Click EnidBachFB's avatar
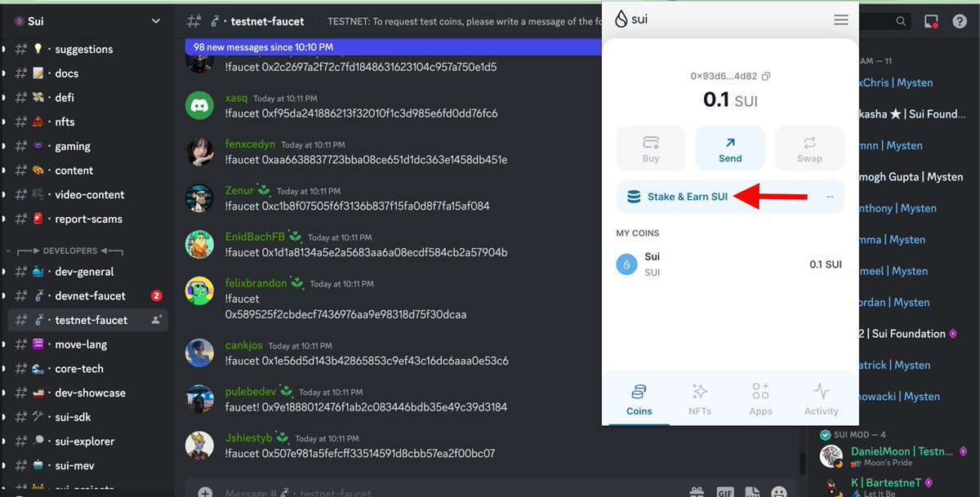980x497 pixels. (200, 245)
